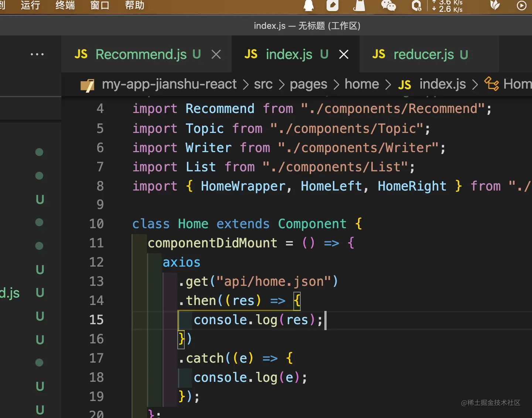Expand breadcrumb chevron after pages
This screenshot has height=418, width=532.
point(336,85)
